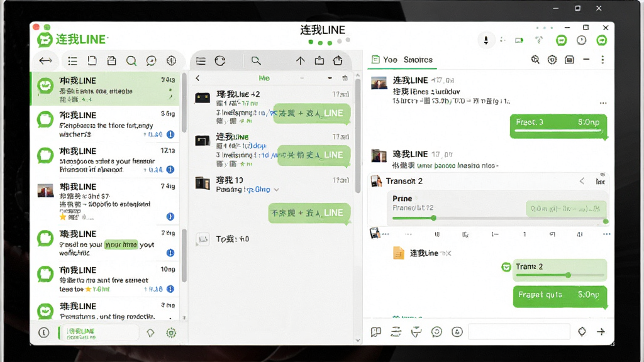Image resolution: width=644 pixels, height=362 pixels.
Task: Click the share icon in middle toolbar
Action: 338,60
